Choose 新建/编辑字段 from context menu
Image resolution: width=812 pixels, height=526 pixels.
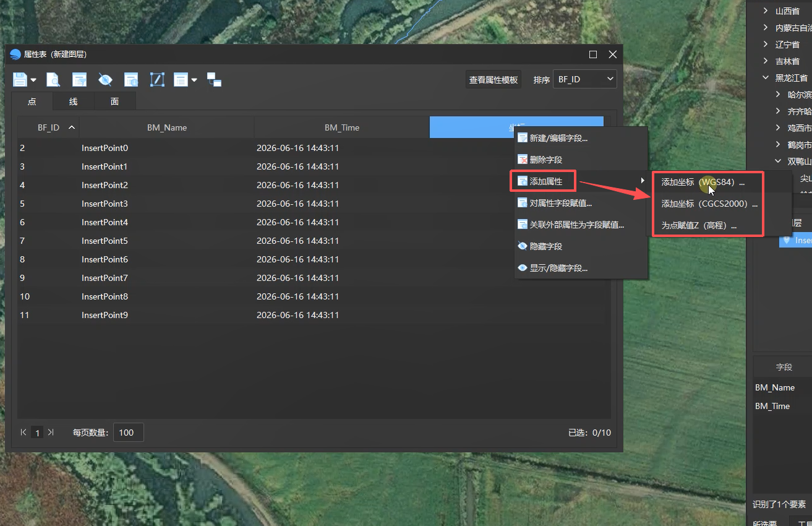[581, 138]
